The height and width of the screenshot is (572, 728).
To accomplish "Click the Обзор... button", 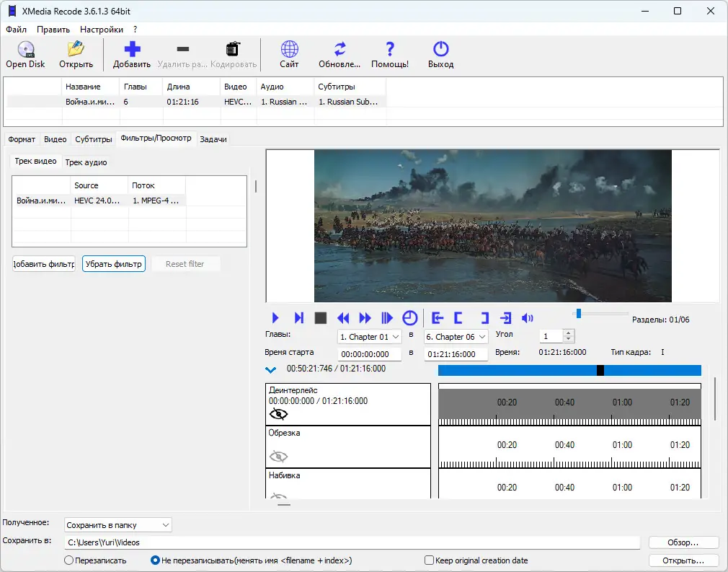I will point(683,542).
